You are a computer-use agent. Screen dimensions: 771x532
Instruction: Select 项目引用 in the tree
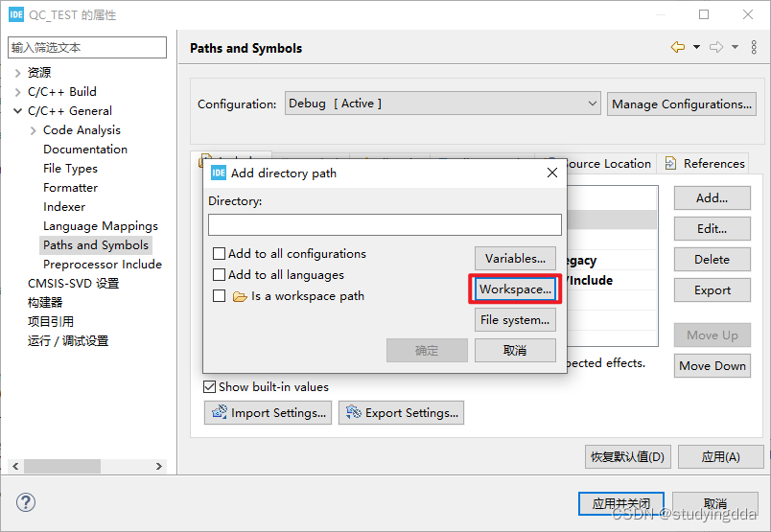pos(51,322)
